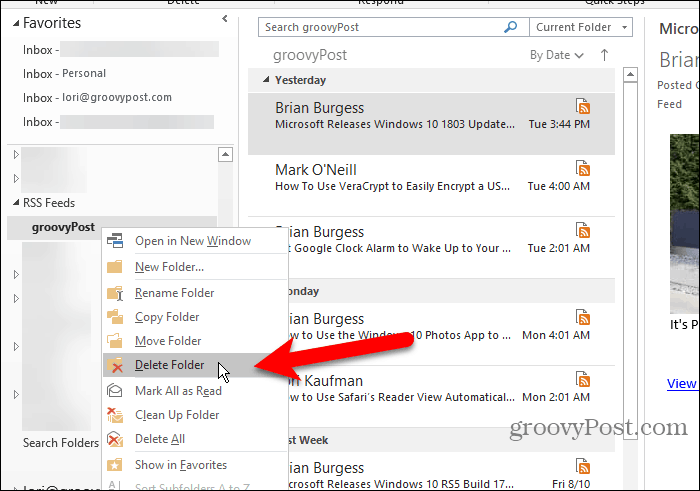Screen dimensions: 700x491
Task: Choose Clean Up Folder menu entry
Action: pos(196,415)
